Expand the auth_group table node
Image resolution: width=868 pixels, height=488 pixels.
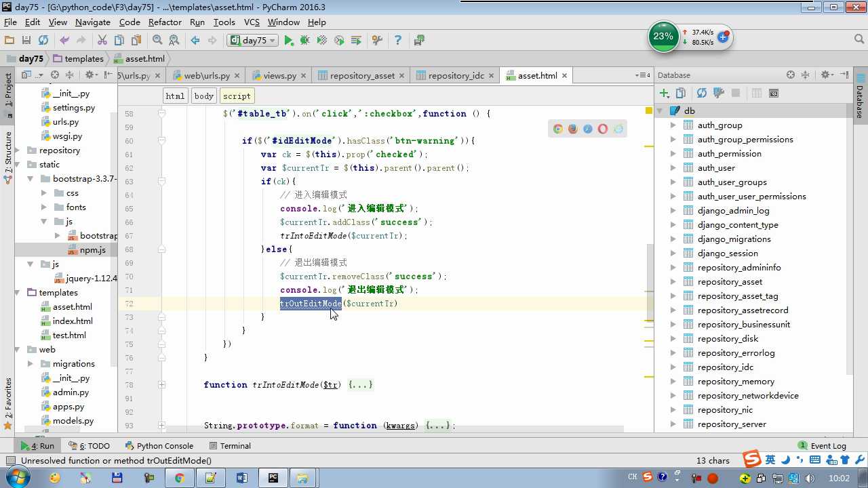(x=673, y=125)
